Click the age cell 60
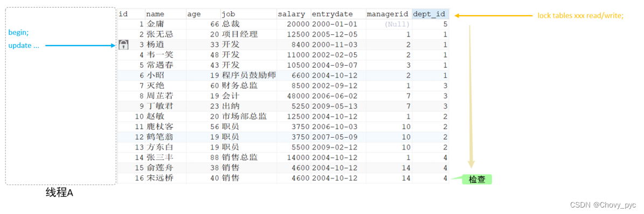Screen dimensions: 644x214 pyautogui.click(x=203, y=85)
